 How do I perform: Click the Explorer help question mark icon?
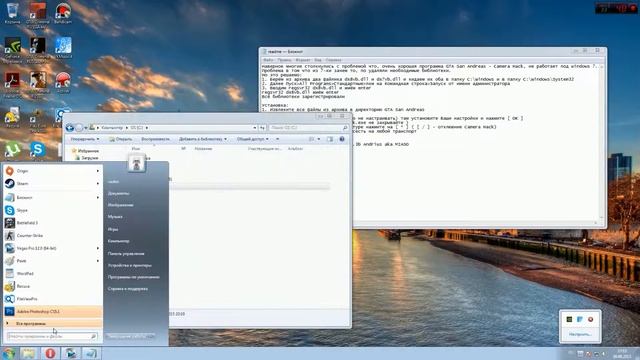[342, 139]
